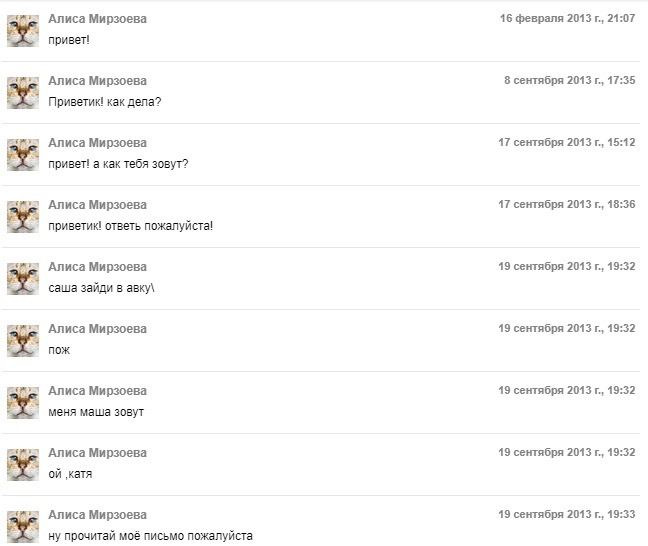Click the Алиса Мирзоева name above 'ой ,катя'
Image resolution: width=648 pixels, height=546 pixels.
pos(97,453)
